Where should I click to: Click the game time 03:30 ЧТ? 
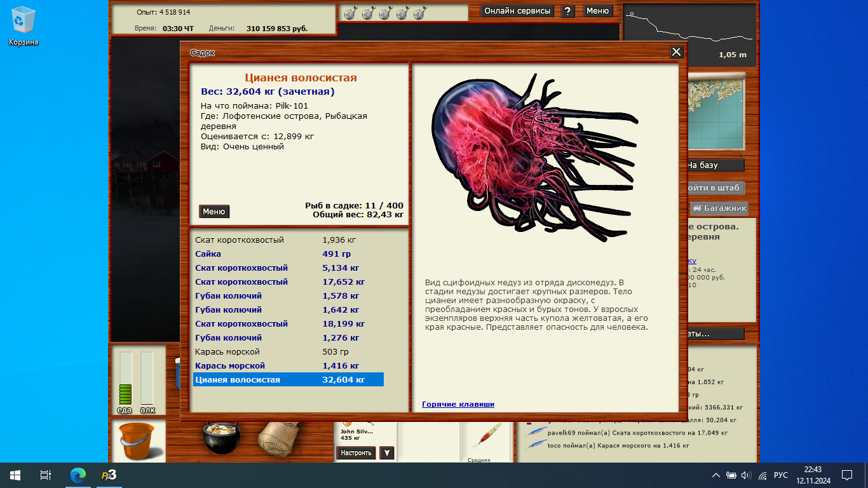177,29
